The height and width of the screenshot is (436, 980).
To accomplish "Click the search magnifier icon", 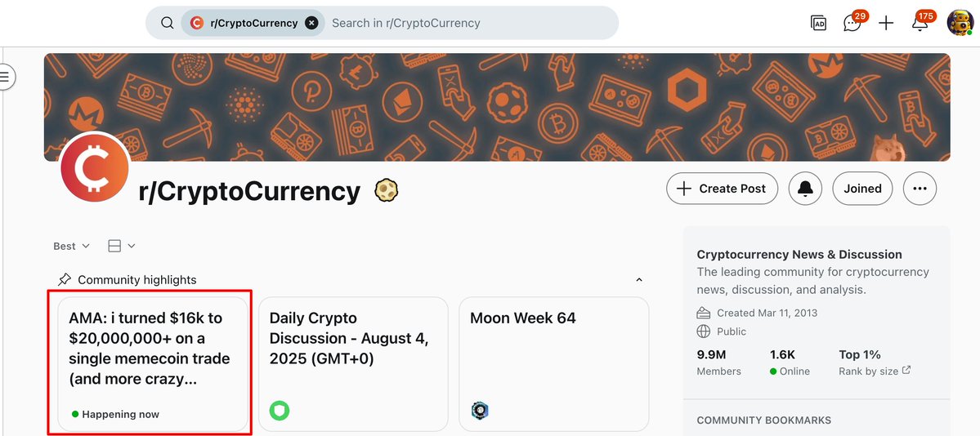I will 167,23.
